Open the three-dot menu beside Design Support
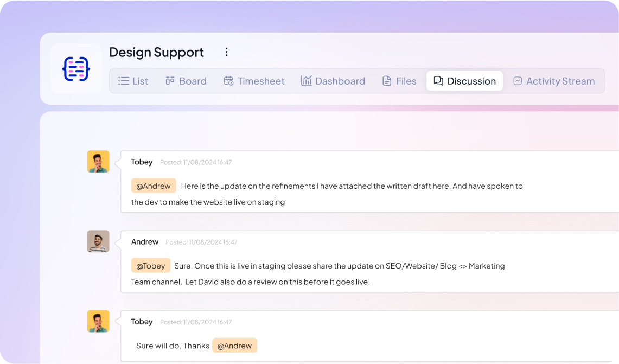The height and width of the screenshot is (364, 619). [x=226, y=52]
